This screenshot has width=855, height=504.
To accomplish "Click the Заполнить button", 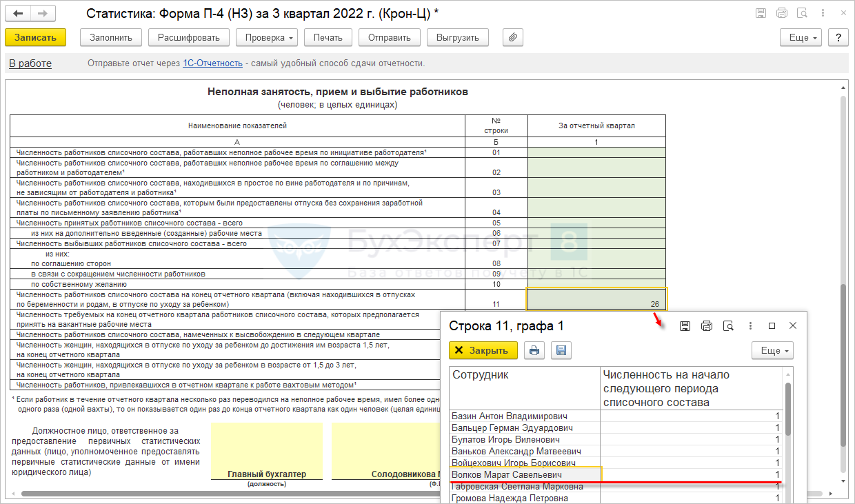I will point(111,38).
